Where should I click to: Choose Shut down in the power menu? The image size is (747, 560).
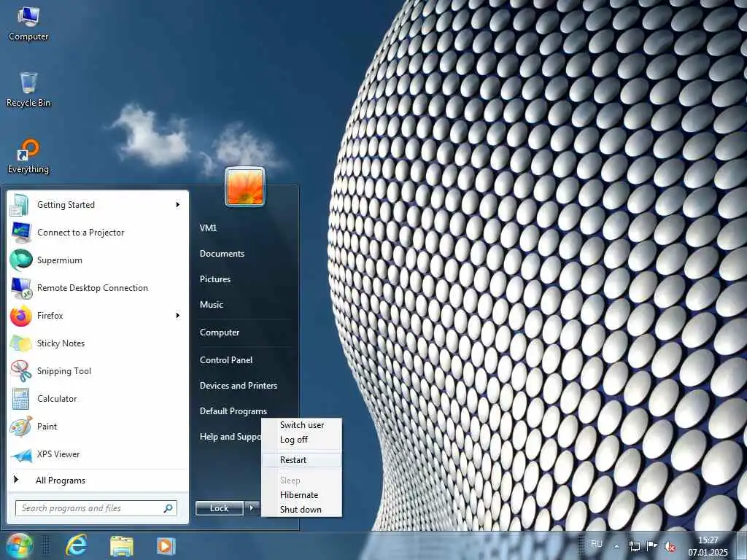point(301,510)
